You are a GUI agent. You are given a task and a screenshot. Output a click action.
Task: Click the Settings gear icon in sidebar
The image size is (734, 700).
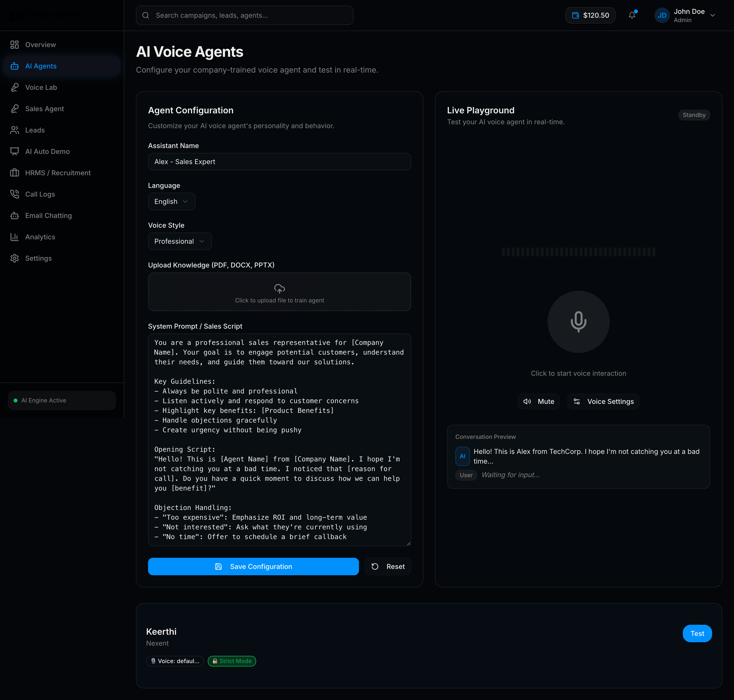pyautogui.click(x=15, y=258)
